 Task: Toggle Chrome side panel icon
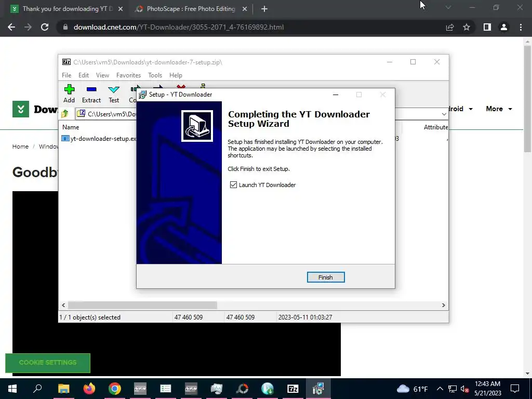coord(487,27)
